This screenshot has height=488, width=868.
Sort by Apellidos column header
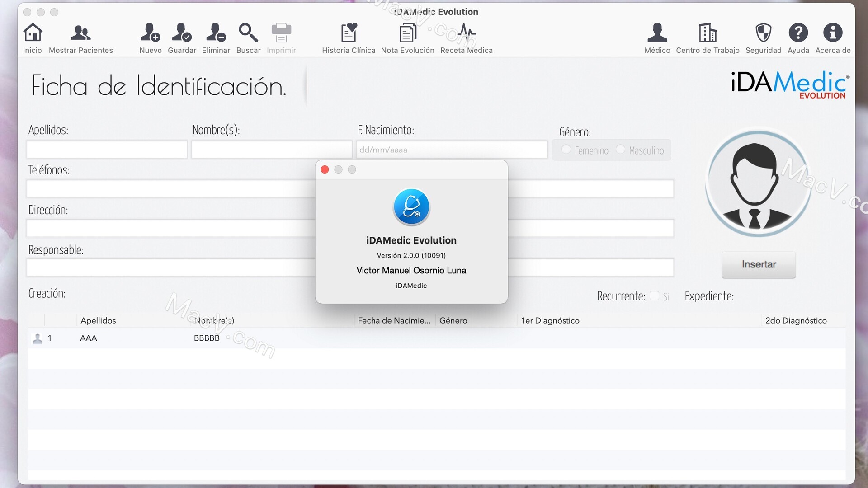point(98,320)
